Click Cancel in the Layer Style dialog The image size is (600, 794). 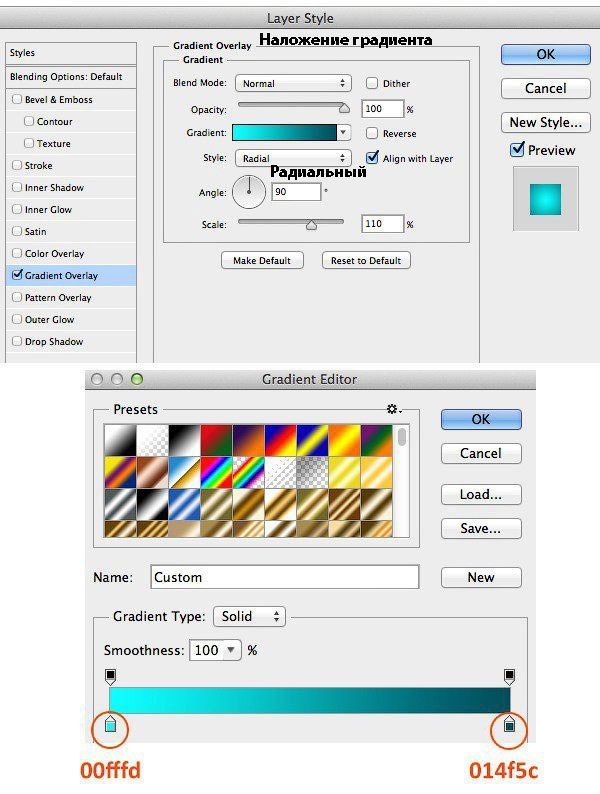546,88
